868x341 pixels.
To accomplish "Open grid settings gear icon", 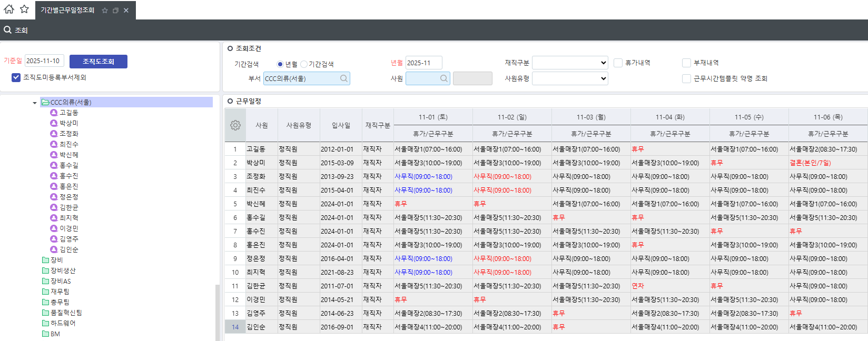I will pyautogui.click(x=235, y=125).
